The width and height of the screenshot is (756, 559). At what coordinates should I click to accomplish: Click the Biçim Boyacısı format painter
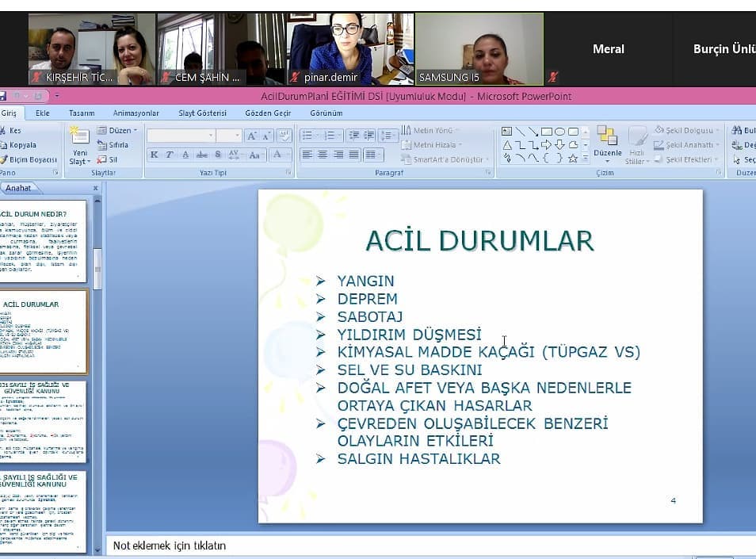point(29,159)
